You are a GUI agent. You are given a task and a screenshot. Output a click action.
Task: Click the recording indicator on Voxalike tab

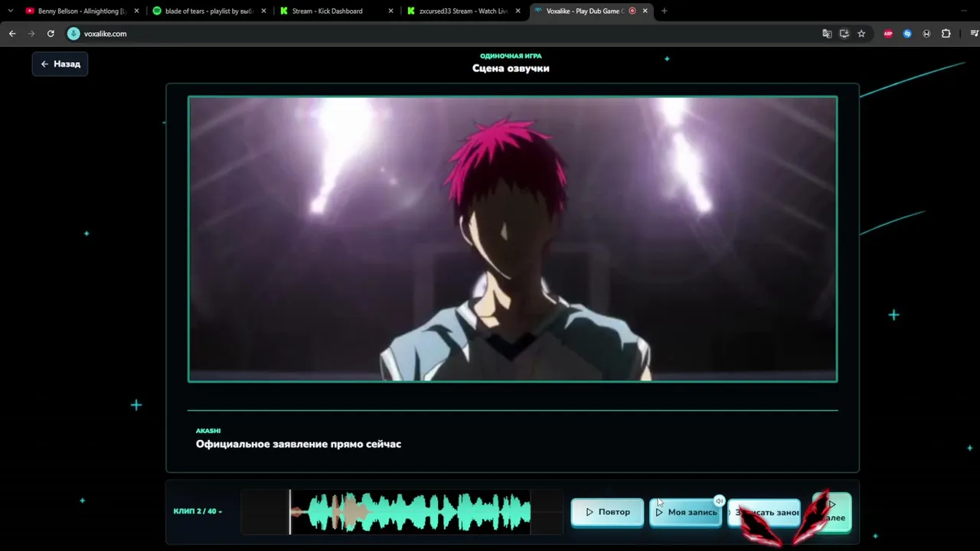(632, 11)
